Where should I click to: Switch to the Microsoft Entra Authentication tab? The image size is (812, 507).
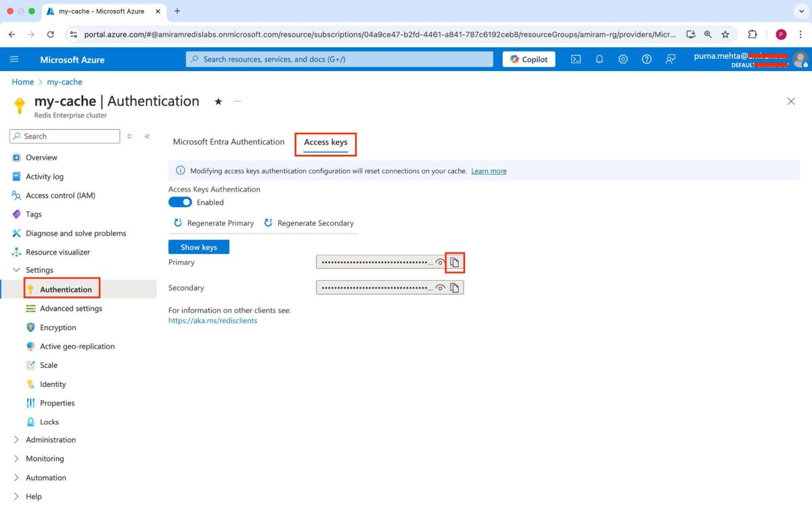(x=228, y=141)
